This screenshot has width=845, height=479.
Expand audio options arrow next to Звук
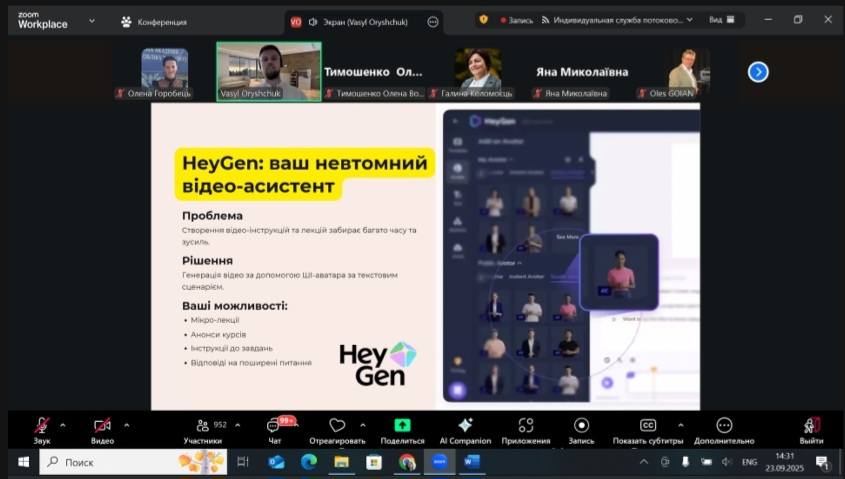tap(63, 424)
